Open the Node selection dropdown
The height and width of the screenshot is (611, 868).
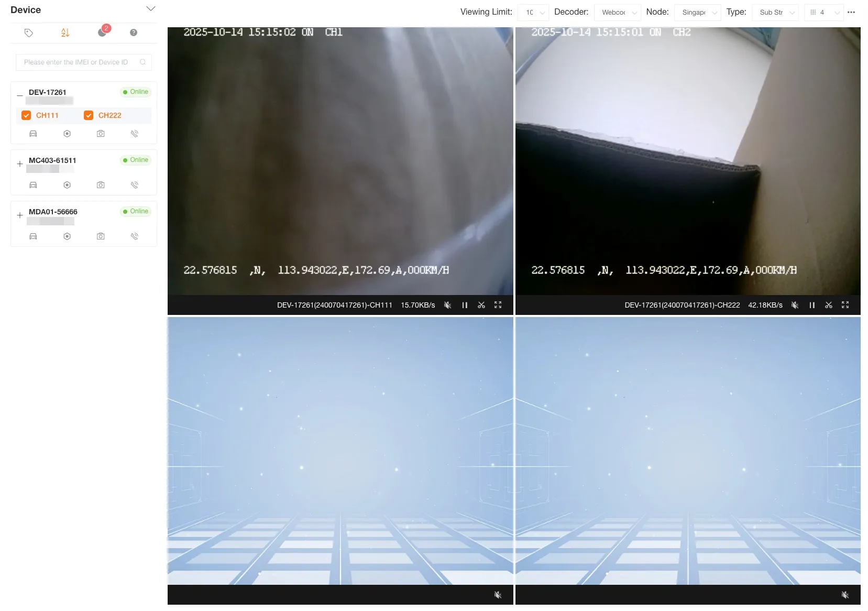point(697,12)
